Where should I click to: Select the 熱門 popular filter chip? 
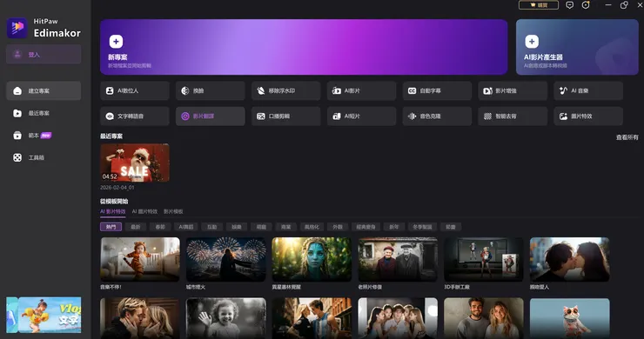point(111,227)
